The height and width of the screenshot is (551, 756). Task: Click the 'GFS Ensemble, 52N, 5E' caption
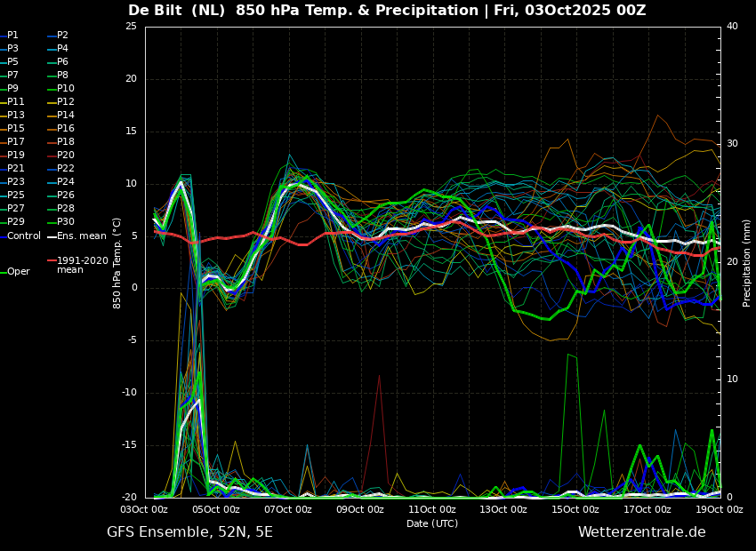click(189, 532)
